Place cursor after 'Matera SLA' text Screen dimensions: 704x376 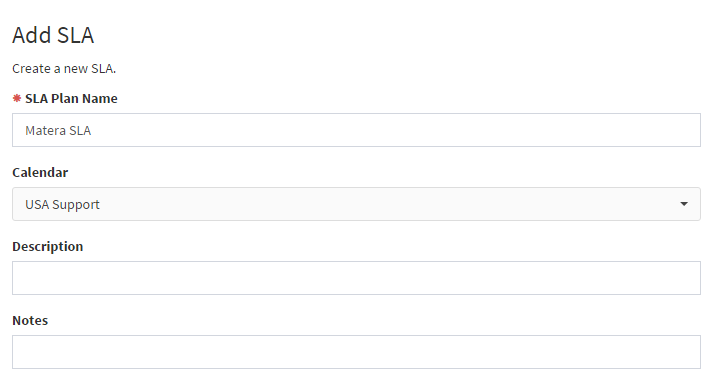pos(93,130)
